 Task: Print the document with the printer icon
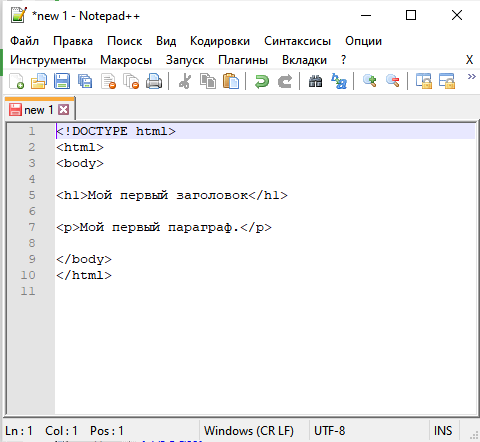154,81
